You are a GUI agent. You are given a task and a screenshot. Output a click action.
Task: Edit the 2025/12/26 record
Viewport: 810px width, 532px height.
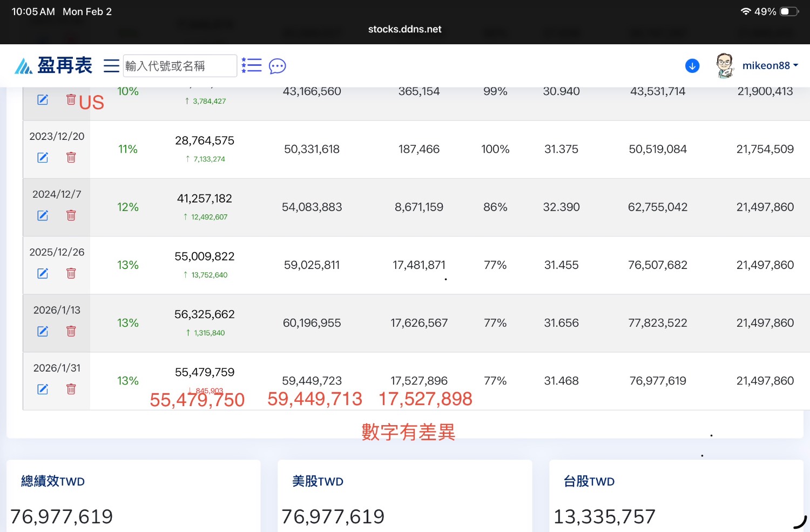tap(43, 273)
